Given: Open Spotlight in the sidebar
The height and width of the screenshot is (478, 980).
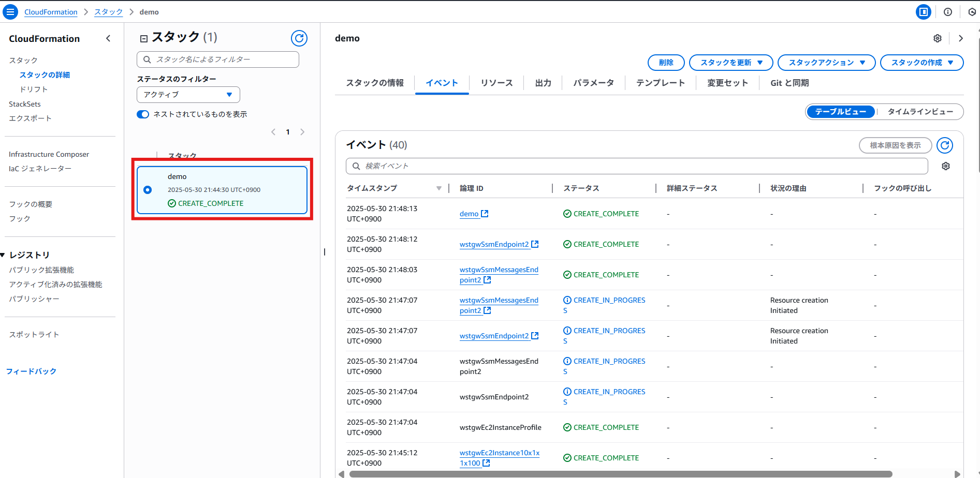Looking at the screenshot, I should point(34,335).
